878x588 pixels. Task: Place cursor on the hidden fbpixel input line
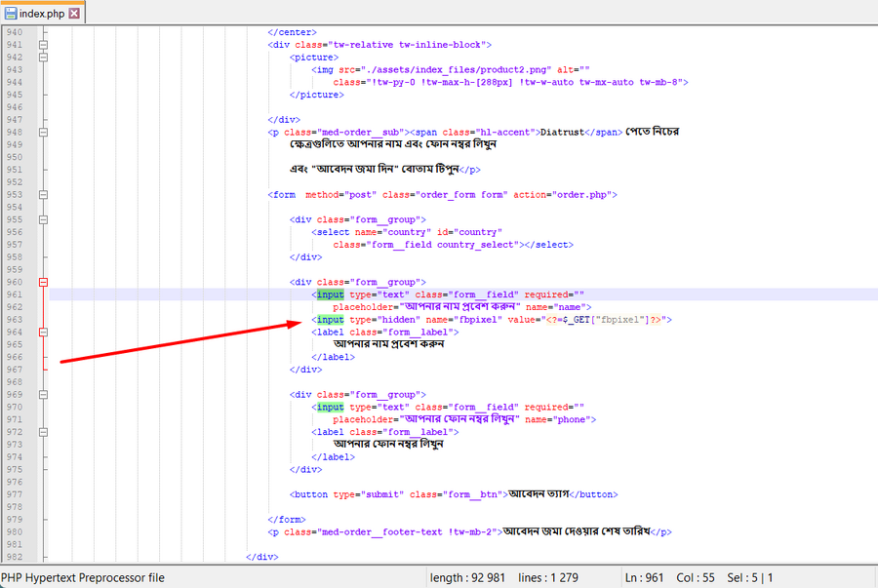point(488,320)
